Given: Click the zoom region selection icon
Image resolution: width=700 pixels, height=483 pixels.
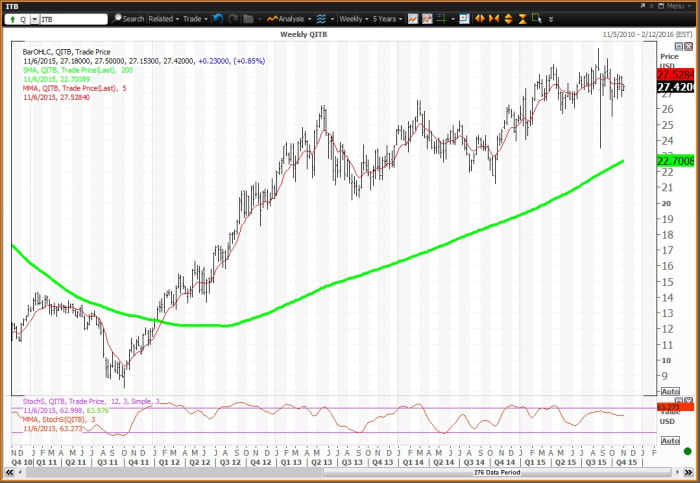Looking at the screenshot, I should [536, 19].
